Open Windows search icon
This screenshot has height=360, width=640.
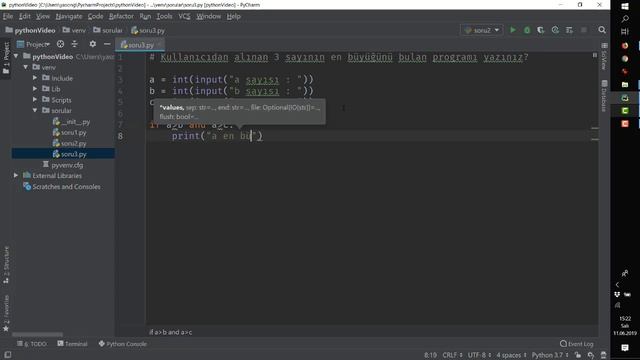625,19
